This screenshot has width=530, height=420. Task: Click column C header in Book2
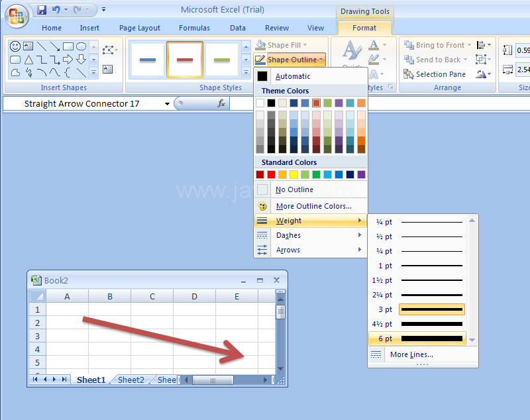click(152, 296)
